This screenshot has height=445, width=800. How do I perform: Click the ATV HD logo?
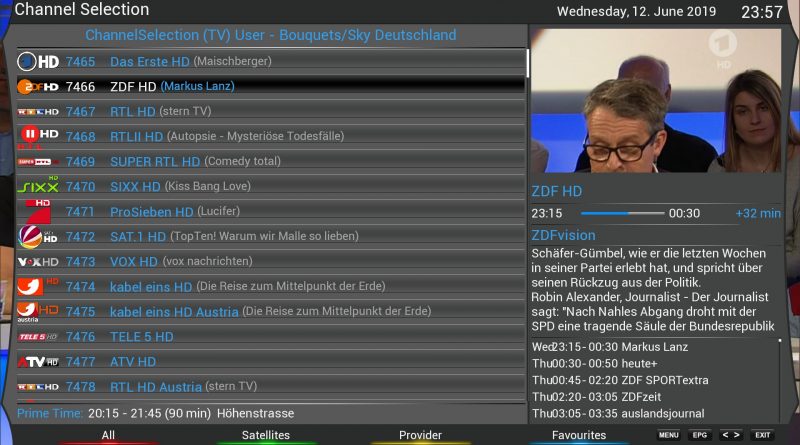coord(38,362)
